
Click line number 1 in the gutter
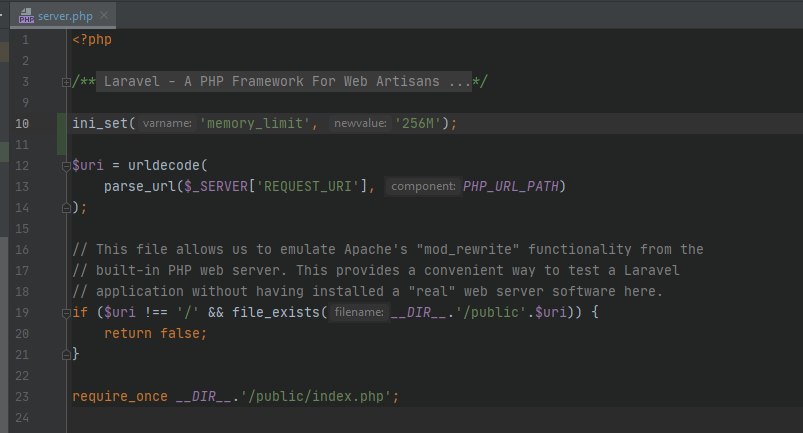25,40
